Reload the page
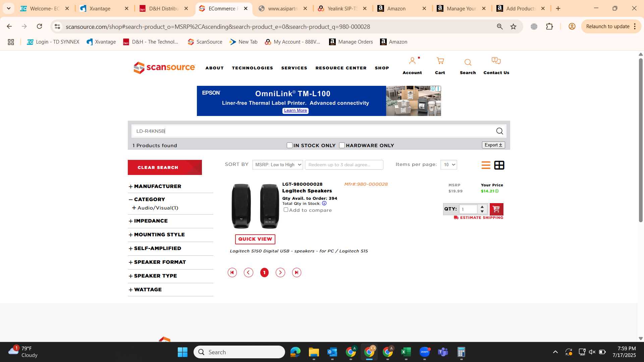Image resolution: width=644 pixels, height=362 pixels. tap(40, 26)
